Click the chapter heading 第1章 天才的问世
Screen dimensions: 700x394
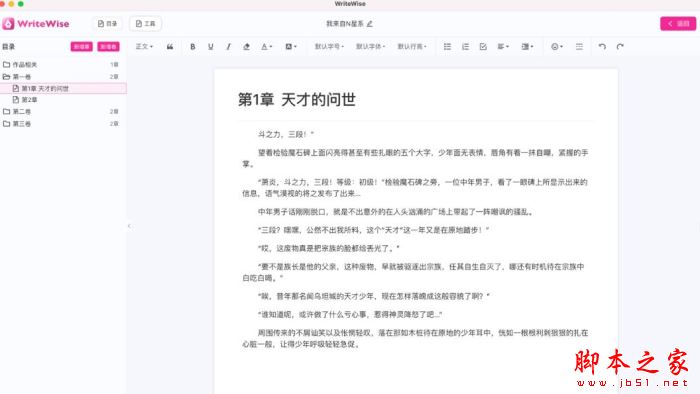297,100
